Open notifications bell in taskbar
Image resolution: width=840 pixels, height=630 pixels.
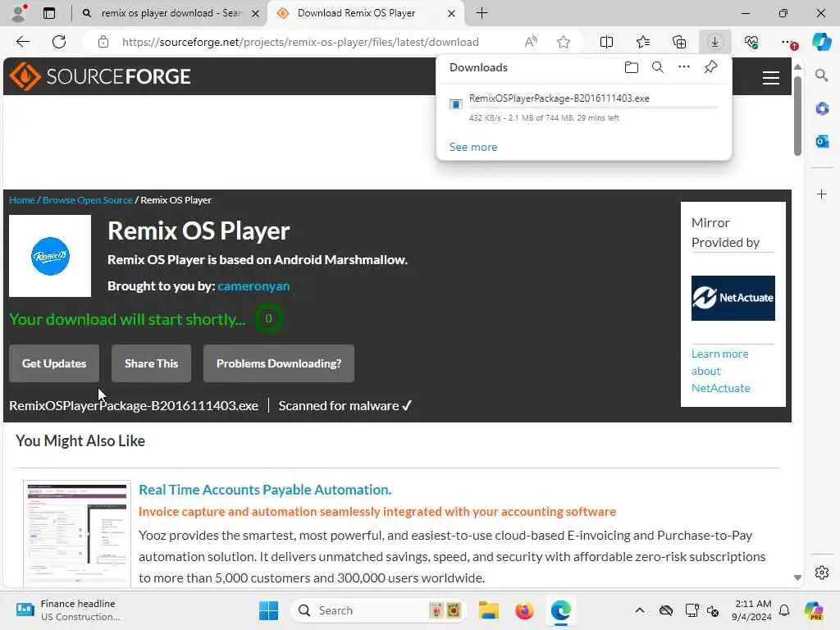pos(784,610)
